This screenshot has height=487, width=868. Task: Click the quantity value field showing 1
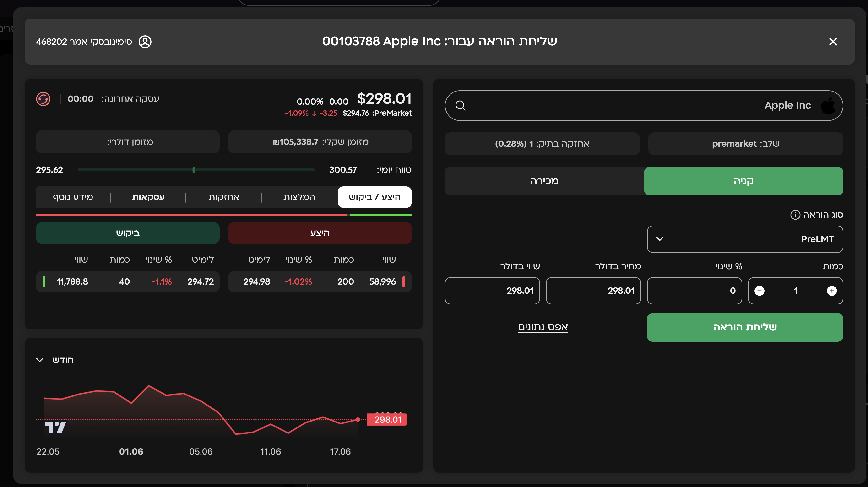coord(796,291)
